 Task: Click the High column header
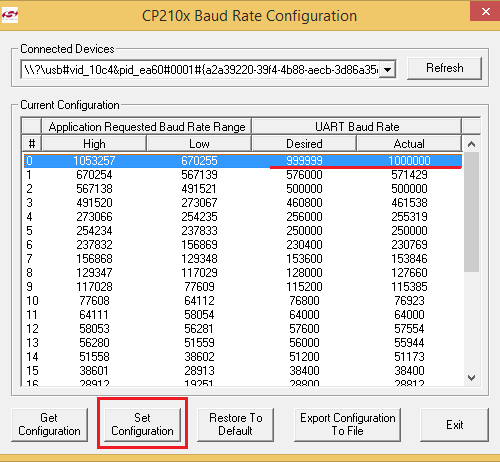tap(94, 144)
